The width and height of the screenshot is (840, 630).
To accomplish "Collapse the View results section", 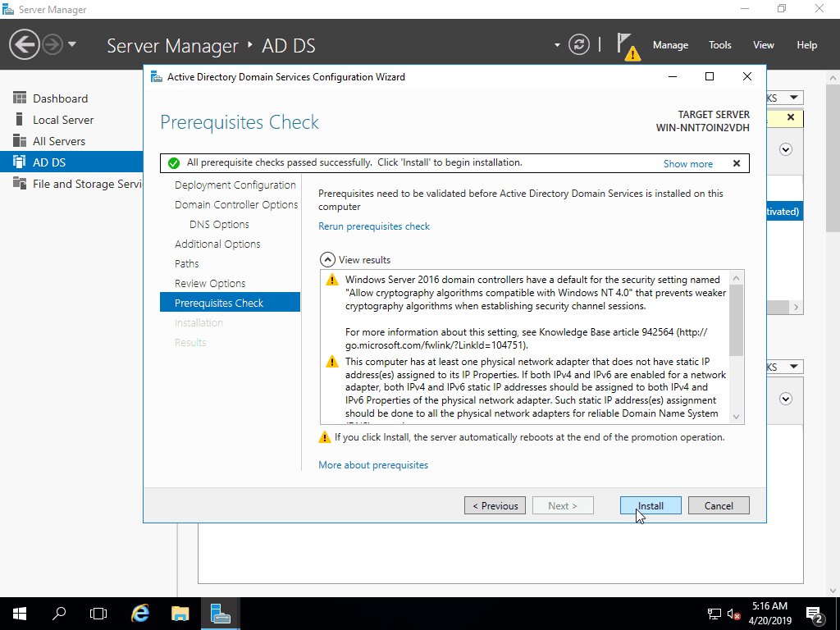I will (x=327, y=260).
